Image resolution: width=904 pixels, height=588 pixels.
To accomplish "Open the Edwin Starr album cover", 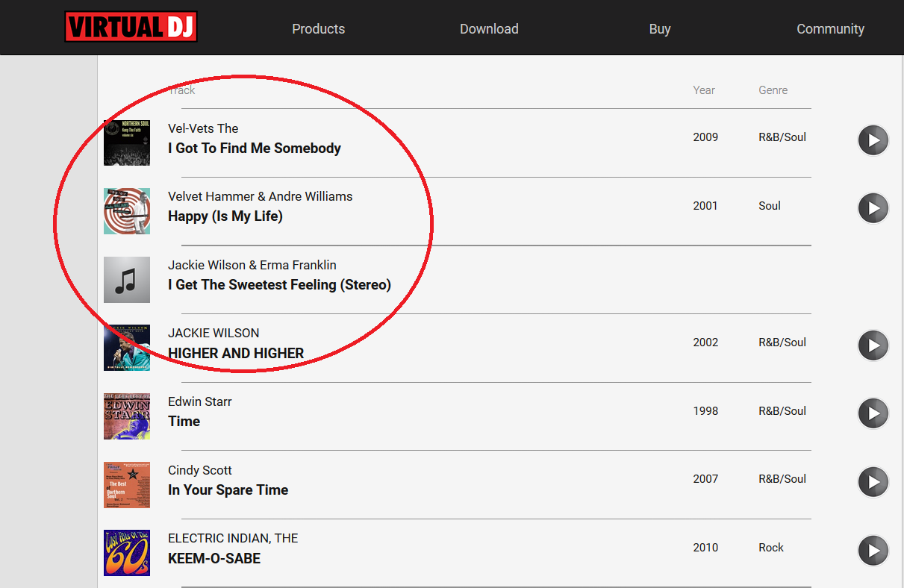I will pyautogui.click(x=127, y=416).
